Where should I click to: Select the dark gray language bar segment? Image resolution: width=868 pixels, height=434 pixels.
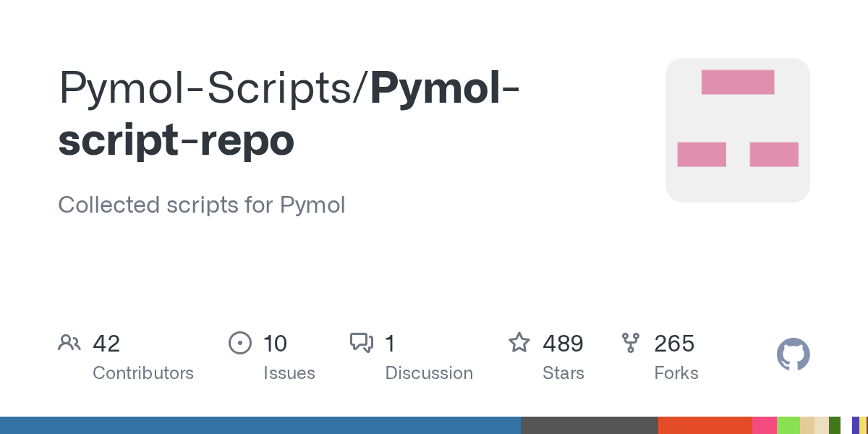590,425
